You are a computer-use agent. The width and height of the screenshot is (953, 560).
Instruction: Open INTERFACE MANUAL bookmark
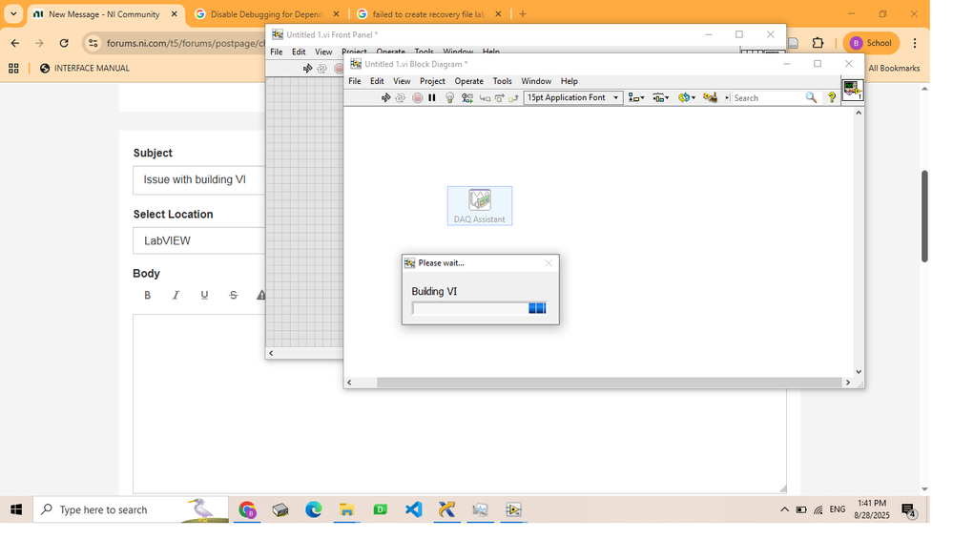[x=85, y=68]
